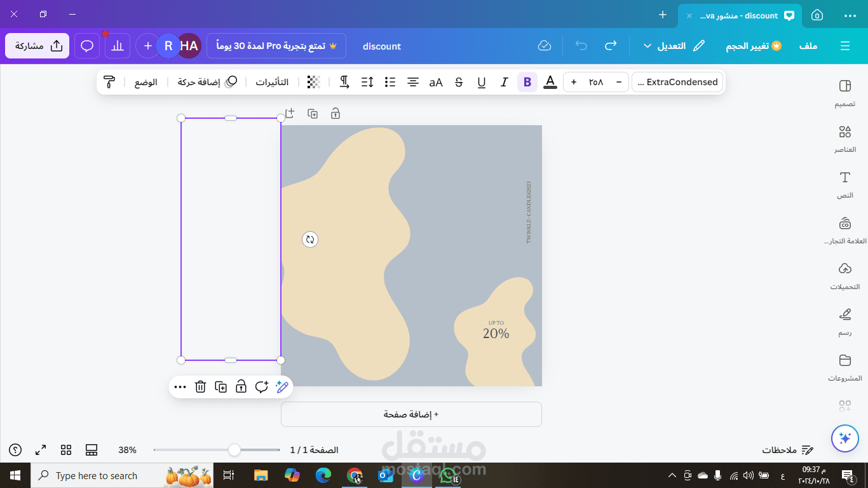Click the trash icon to delete element
Screen dimensions: 868x488
(x=200, y=386)
